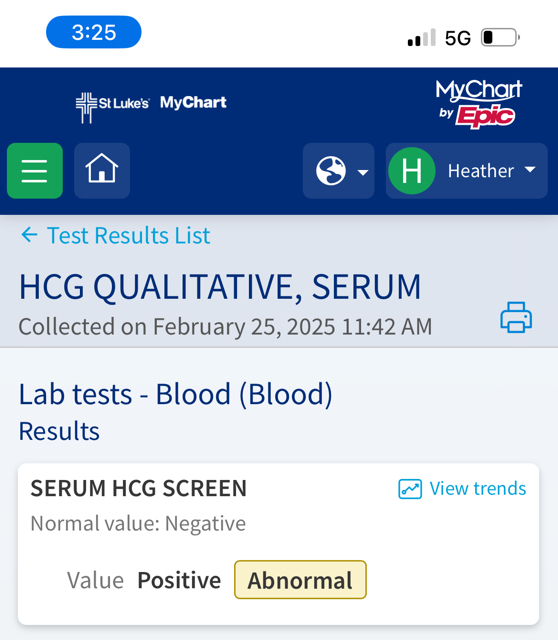
Task: Go to the home page icon
Action: coord(102,171)
